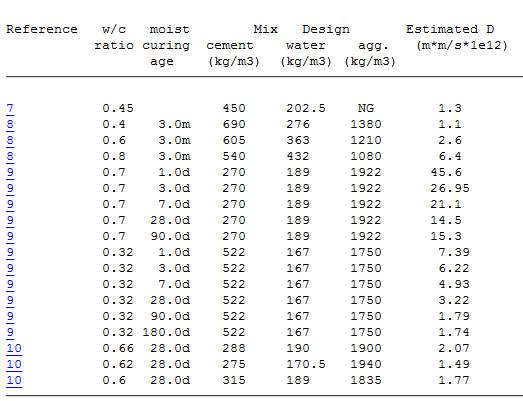Viewport: 523px width, 401px height.
Task: Open reference 9 link with D 15.3
Action: 10,237
